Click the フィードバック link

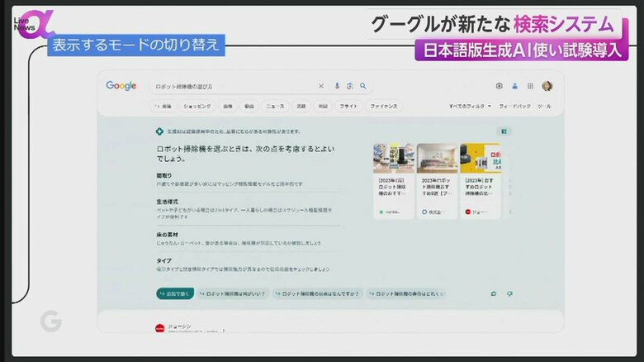(514, 106)
